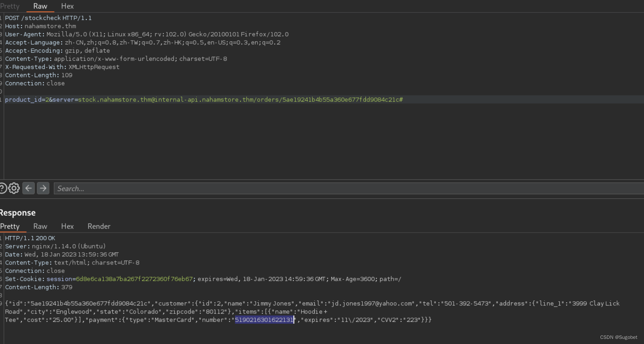This screenshot has width=644, height=344.
Task: Click the X-Requested-With: XMLHttpRequest header
Action: tap(62, 67)
